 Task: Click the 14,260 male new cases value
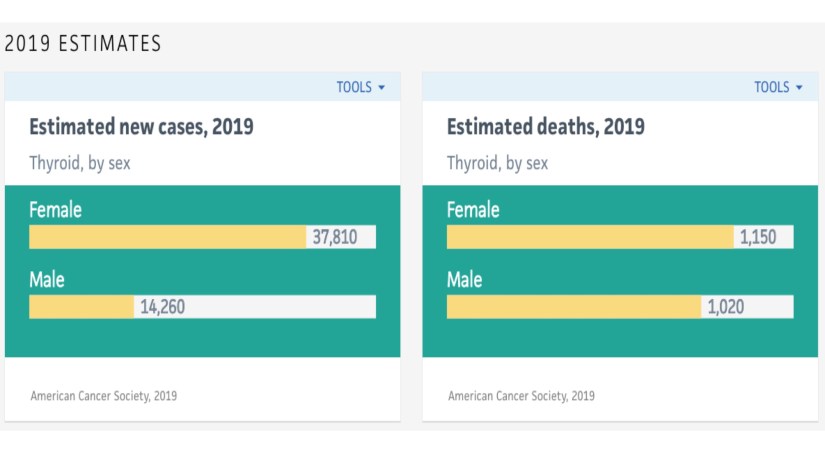tap(162, 307)
